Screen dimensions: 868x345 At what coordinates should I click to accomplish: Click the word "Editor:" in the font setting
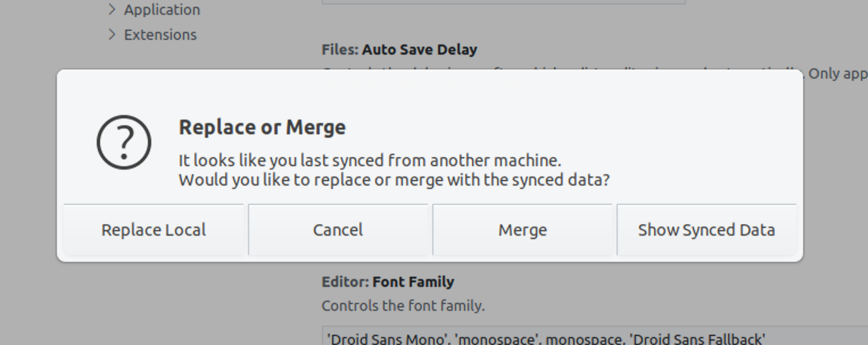[x=345, y=282]
